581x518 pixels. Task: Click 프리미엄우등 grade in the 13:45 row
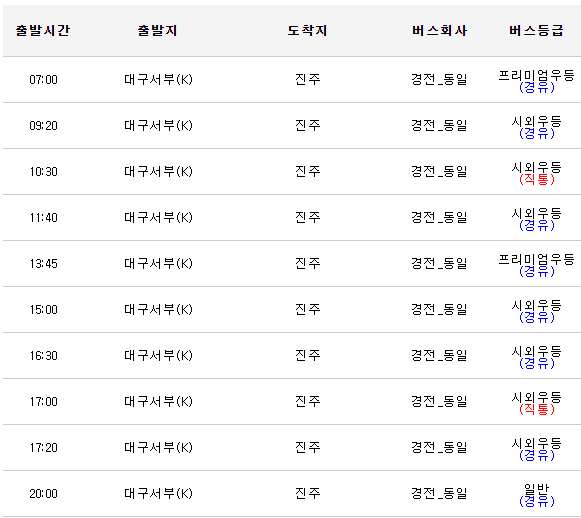(536, 259)
